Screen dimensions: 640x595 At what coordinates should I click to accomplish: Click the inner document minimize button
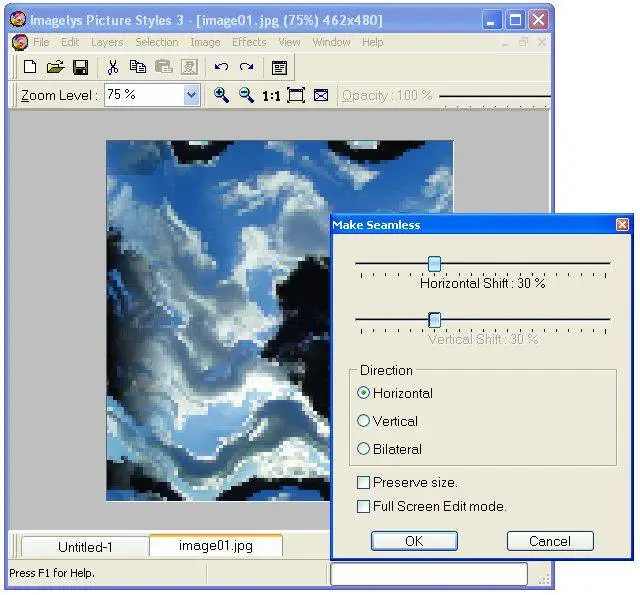pos(505,42)
